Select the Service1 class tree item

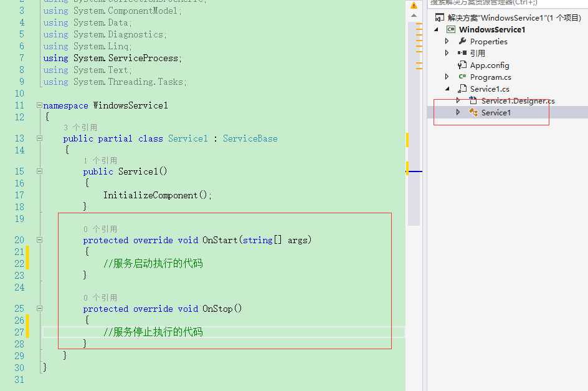[x=496, y=112]
